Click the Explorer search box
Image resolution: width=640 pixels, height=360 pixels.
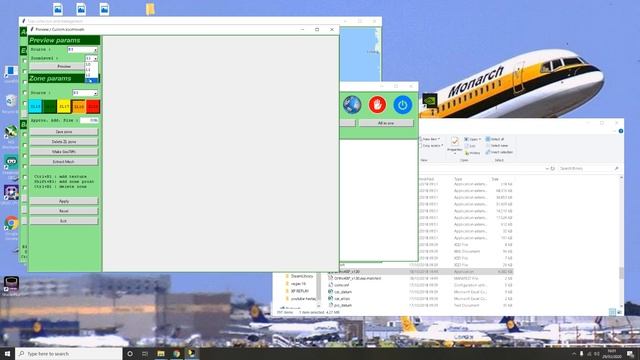589,168
